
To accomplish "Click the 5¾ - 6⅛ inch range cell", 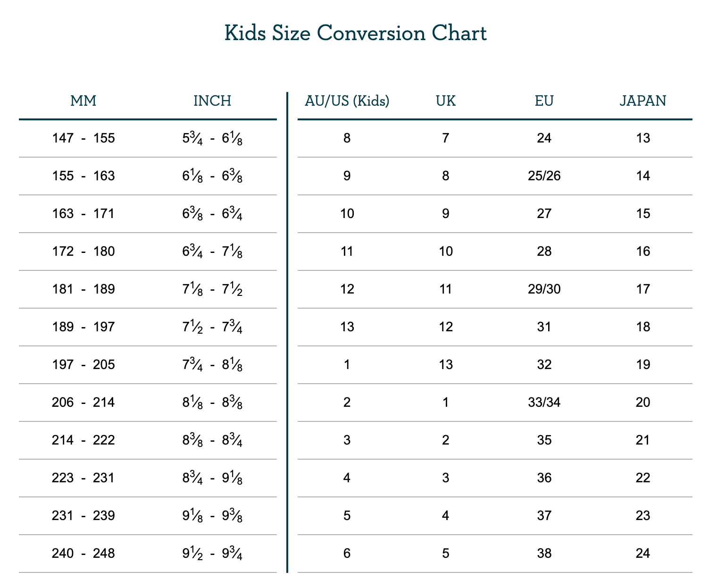I will click(212, 138).
